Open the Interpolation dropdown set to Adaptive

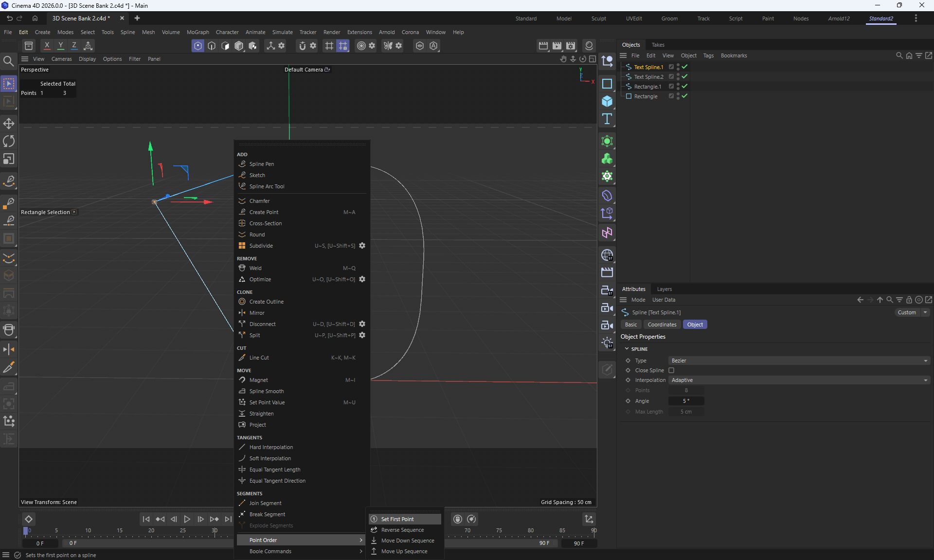tap(799, 380)
